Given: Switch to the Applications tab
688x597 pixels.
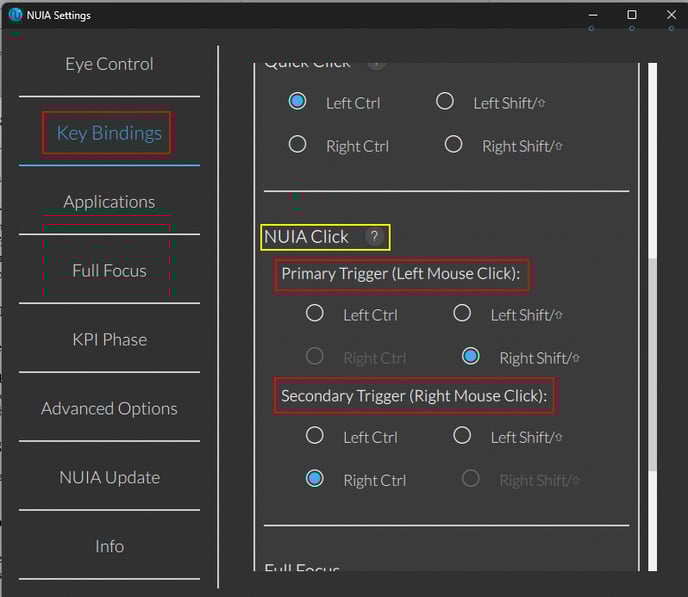Looking at the screenshot, I should click(x=109, y=202).
